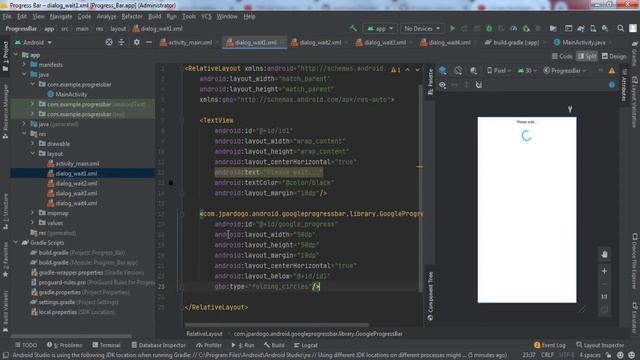Image resolution: width=640 pixels, height=360 pixels.
Task: Click the Debug app bug icon
Action: [x=489, y=29]
